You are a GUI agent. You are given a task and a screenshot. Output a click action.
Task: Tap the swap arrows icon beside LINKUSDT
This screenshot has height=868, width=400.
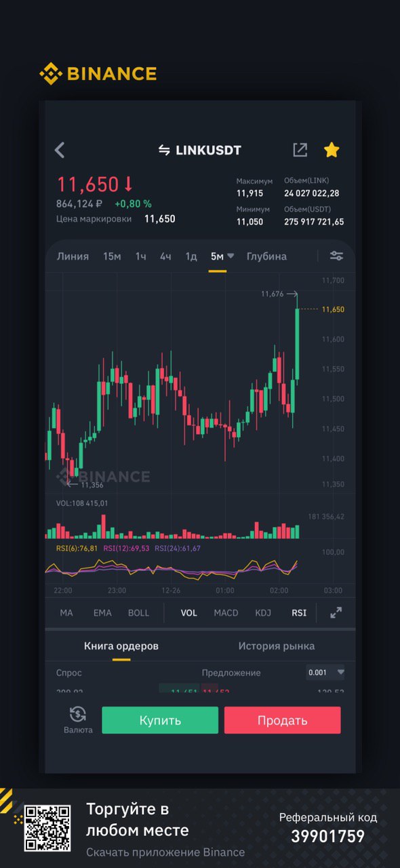tap(164, 150)
